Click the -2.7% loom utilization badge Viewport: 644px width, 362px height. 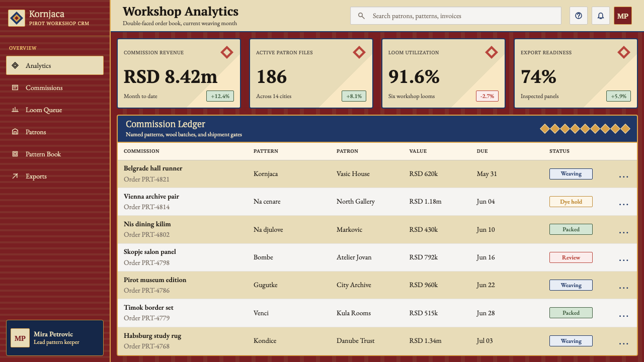tap(487, 96)
